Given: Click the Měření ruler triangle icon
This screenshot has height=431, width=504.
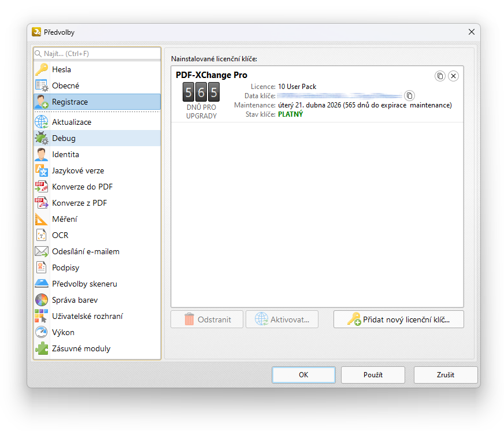Looking at the screenshot, I should click(x=42, y=219).
